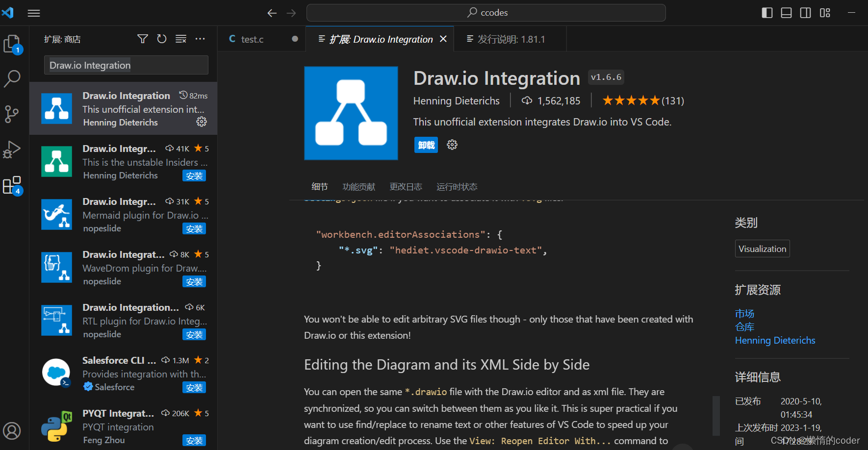
Task: Toggle primary side bar layout icon
Action: [767, 13]
